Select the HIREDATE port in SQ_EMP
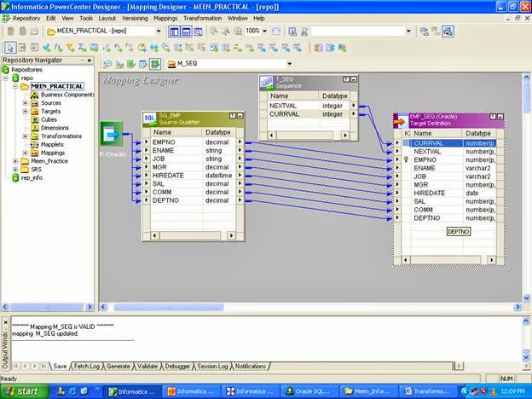Image resolution: width=532 pixels, height=399 pixels. point(193,176)
